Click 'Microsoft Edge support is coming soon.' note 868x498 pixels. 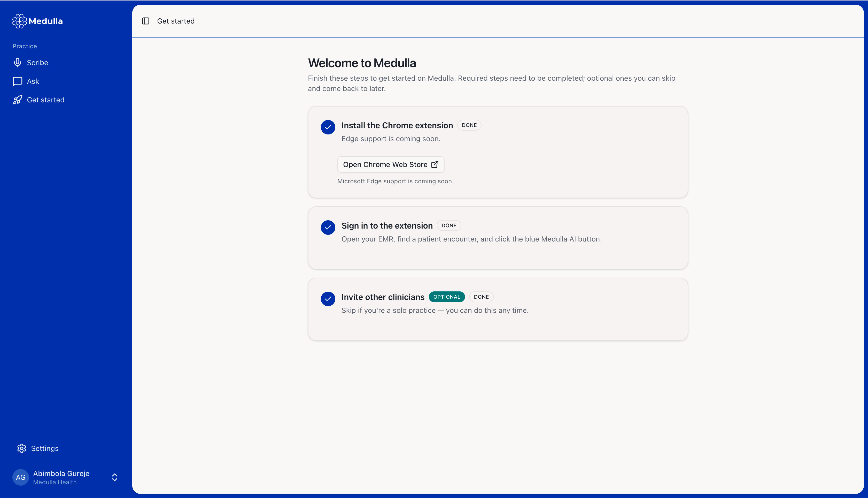click(x=396, y=181)
